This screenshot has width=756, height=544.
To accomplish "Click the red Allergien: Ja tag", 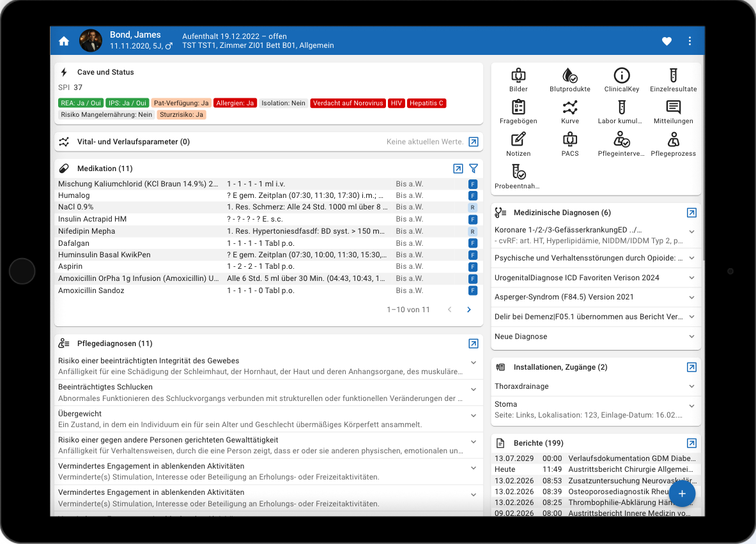I will coord(235,103).
